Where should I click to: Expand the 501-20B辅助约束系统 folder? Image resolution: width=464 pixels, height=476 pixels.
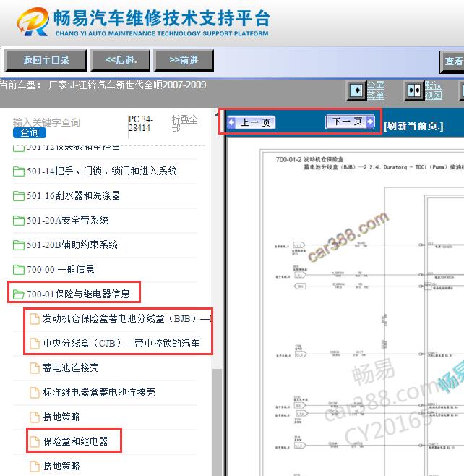72,245
